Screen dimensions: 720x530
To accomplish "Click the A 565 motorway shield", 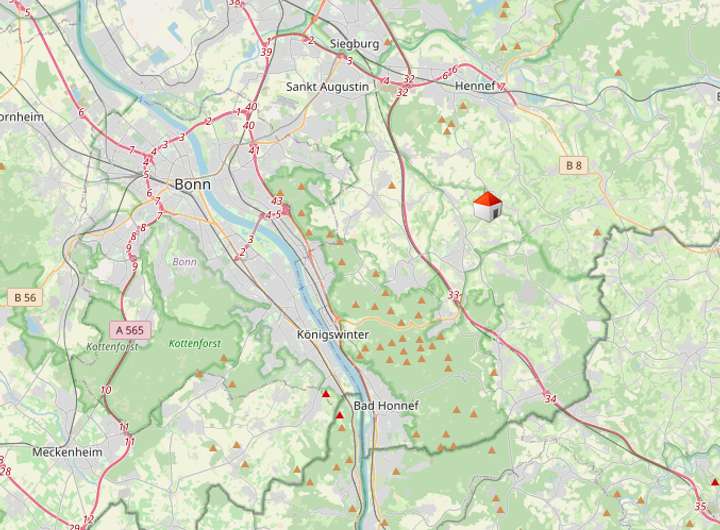I will click(x=130, y=330).
